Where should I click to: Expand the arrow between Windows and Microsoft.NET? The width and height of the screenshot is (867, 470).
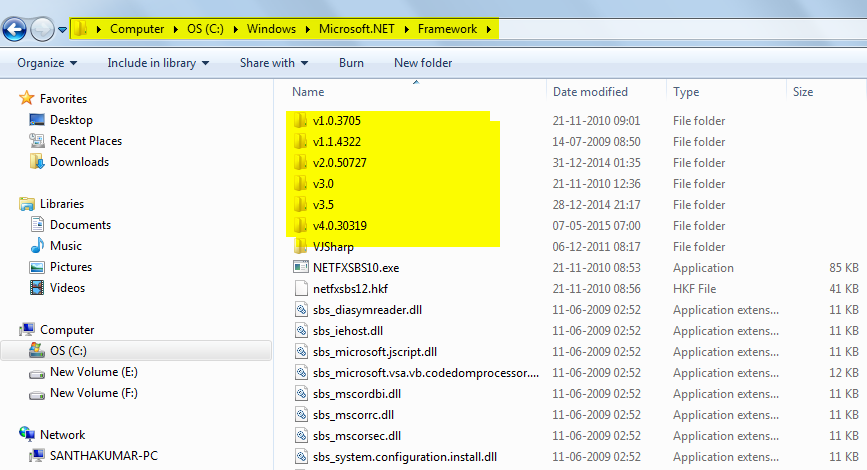[x=307, y=29]
